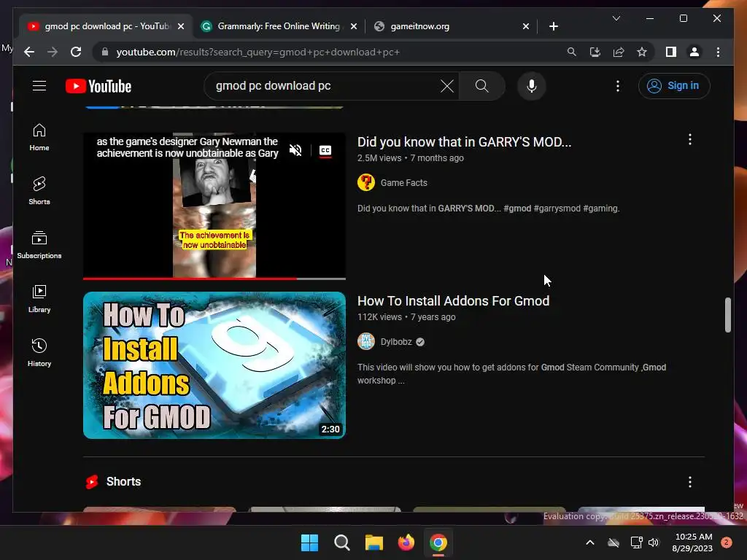Toggle closed captions on preview video

click(x=325, y=150)
